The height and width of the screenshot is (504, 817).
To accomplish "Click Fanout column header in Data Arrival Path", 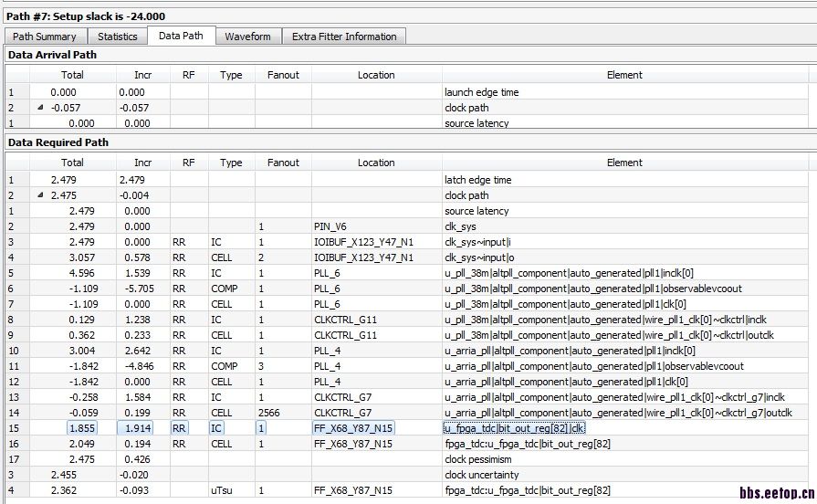I will (x=283, y=75).
